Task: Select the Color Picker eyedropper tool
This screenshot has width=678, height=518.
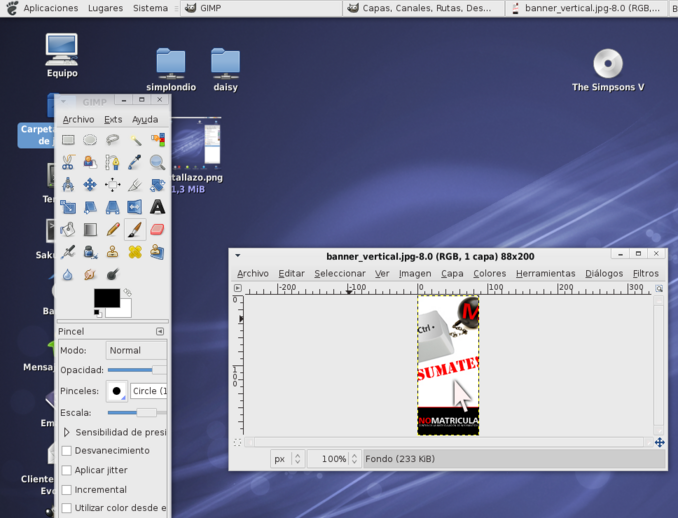Action: [135, 162]
